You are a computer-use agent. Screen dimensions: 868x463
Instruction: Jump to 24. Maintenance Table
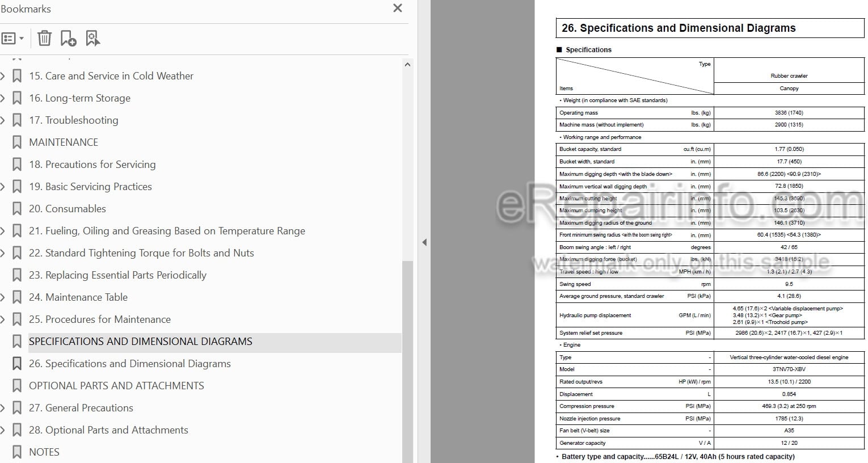point(78,297)
